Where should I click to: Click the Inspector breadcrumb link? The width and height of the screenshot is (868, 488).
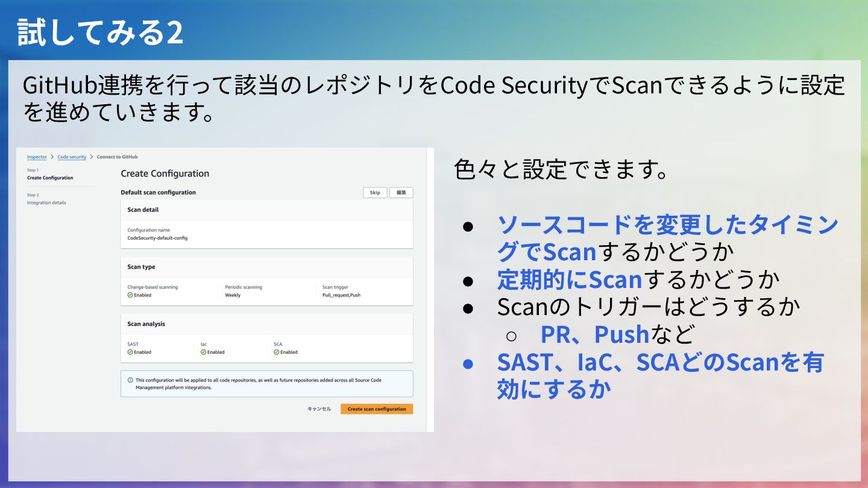pyautogui.click(x=37, y=157)
